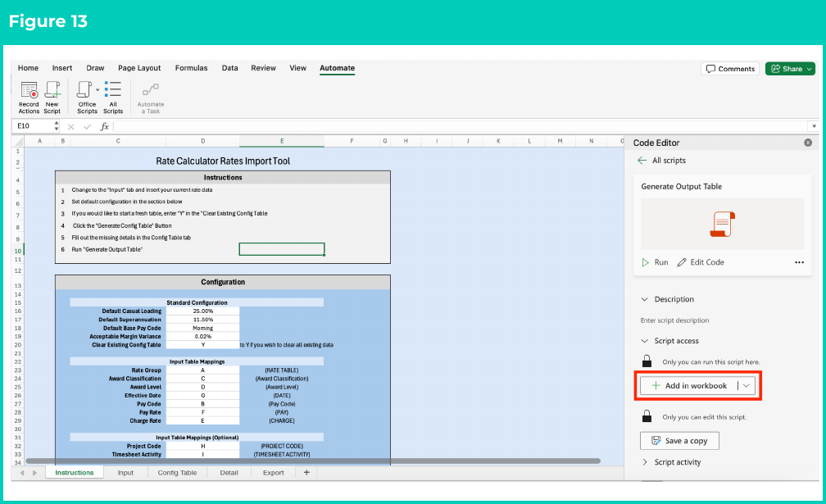Add a new sheet with plus button

pyautogui.click(x=306, y=472)
